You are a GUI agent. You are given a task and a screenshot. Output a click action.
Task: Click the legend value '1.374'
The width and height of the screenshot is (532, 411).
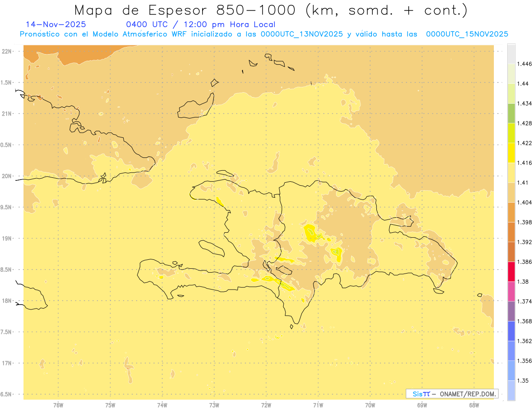click(x=524, y=301)
